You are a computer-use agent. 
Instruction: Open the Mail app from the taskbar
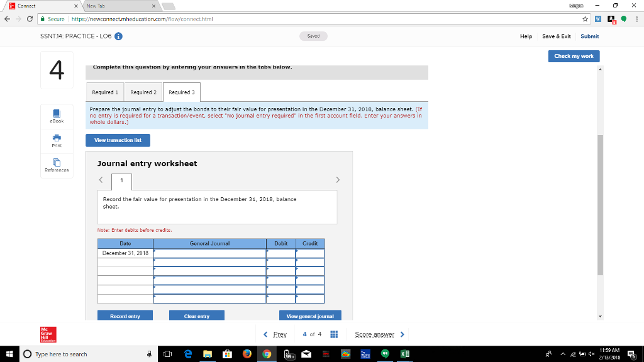(x=306, y=354)
